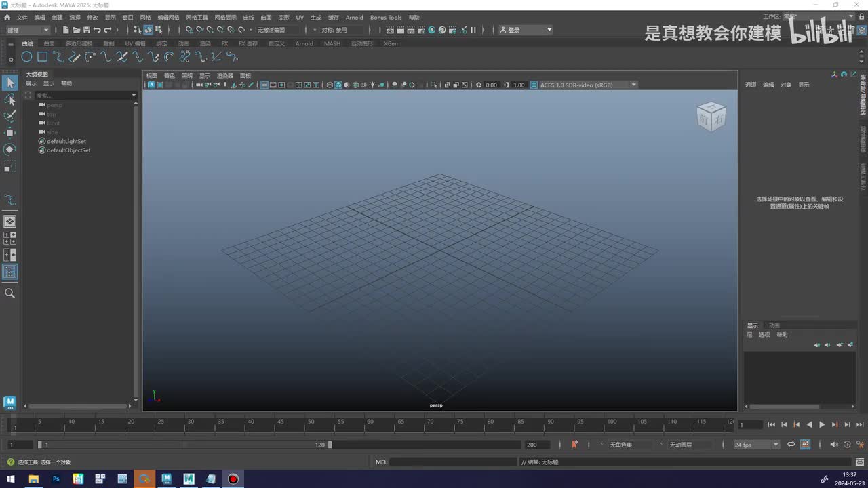The width and height of the screenshot is (868, 488).
Task: Click the Redo arrow icon
Action: coord(107,30)
